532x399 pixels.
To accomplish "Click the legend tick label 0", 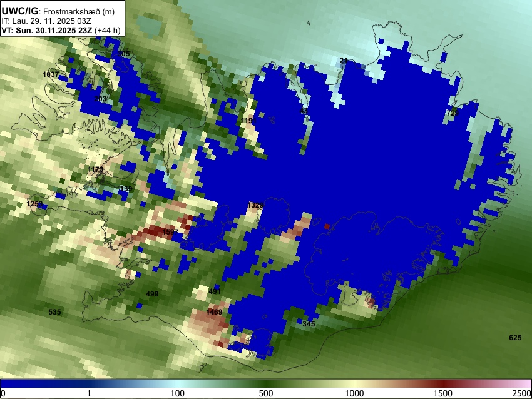I will pyautogui.click(x=3, y=393).
